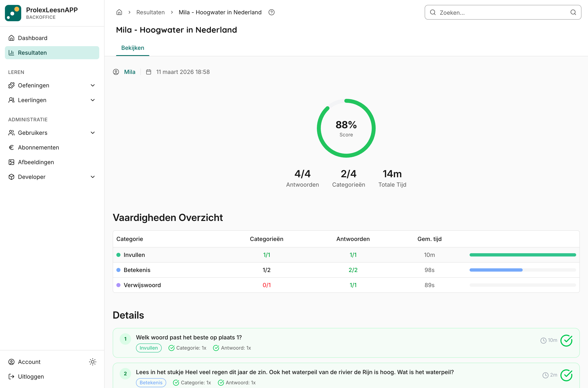Open the Account page
The image size is (588, 388).
29,362
